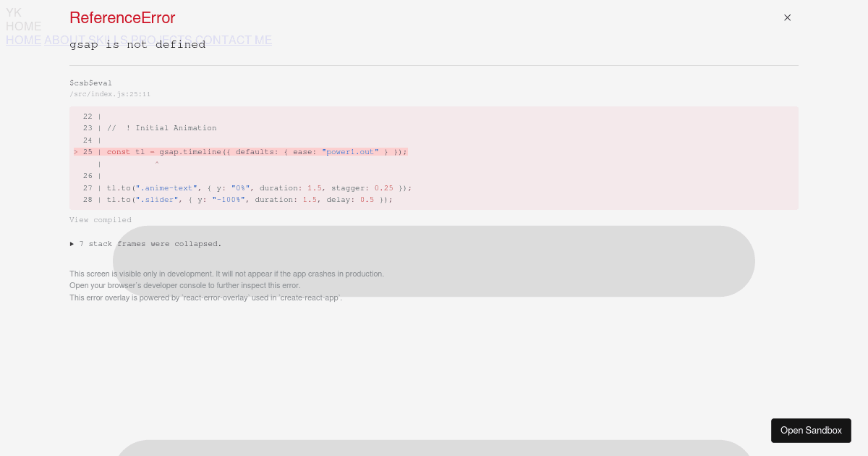Click the View compiled link
This screenshot has width=868, height=456.
[101, 220]
